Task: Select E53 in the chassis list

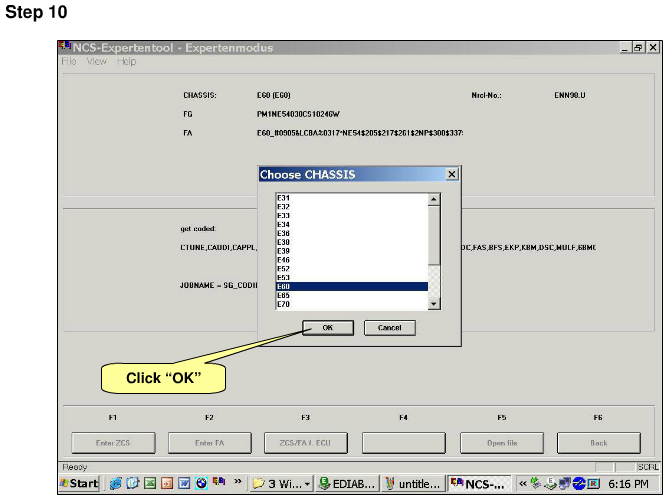Action: pyautogui.click(x=352, y=278)
